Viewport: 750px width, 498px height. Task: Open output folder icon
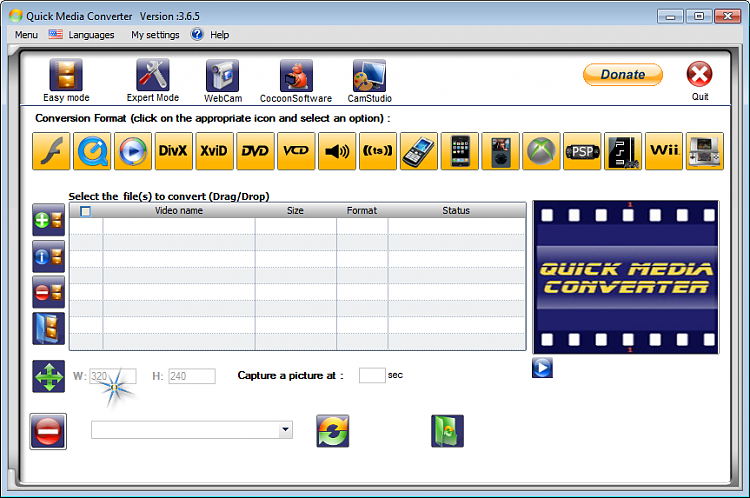pyautogui.click(x=447, y=431)
